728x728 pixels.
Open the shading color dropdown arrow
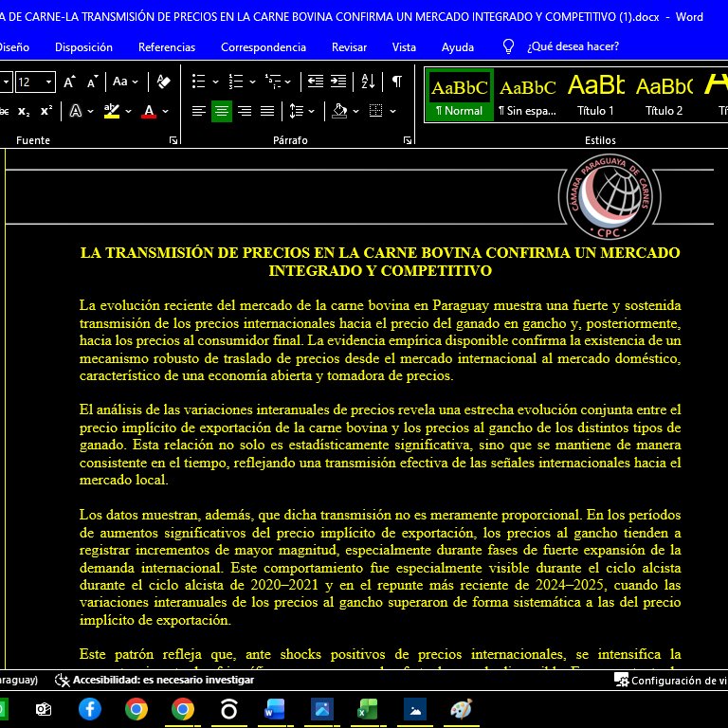point(355,112)
